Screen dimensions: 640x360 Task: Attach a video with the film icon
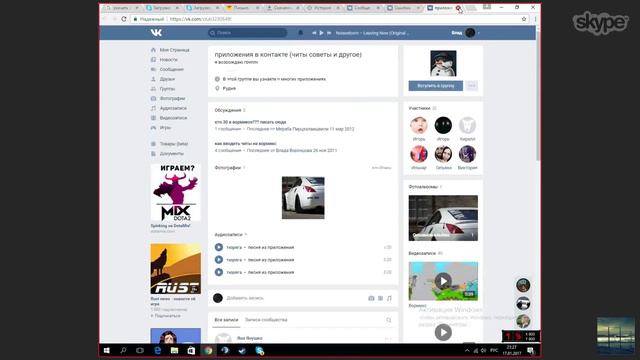(380, 298)
